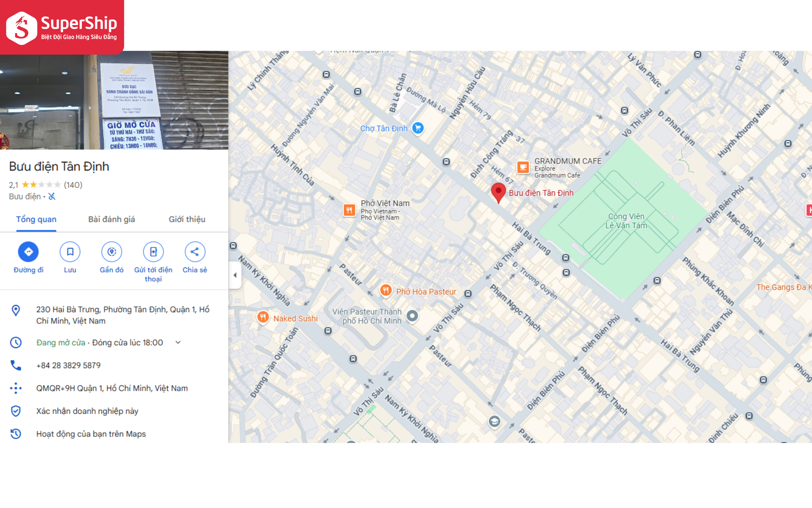
Task: Open the (140) reviews count link
Action: tap(73, 185)
